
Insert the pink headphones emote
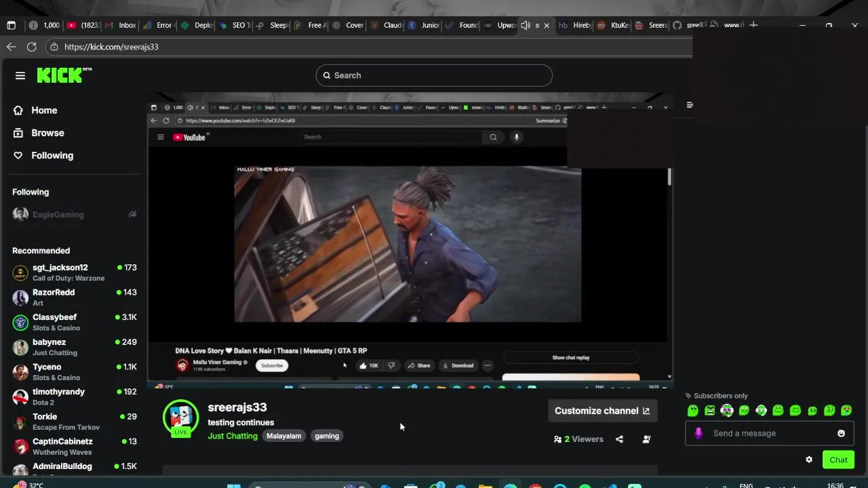point(727,411)
